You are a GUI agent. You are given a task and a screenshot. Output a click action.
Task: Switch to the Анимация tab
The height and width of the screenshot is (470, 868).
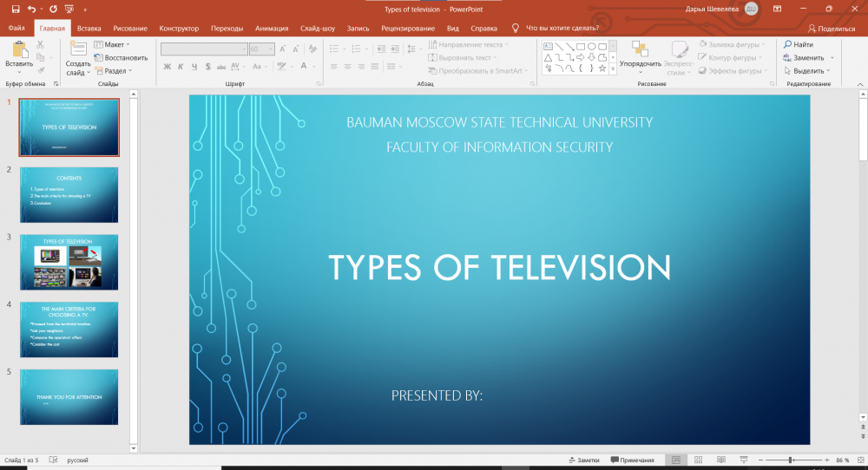click(271, 28)
